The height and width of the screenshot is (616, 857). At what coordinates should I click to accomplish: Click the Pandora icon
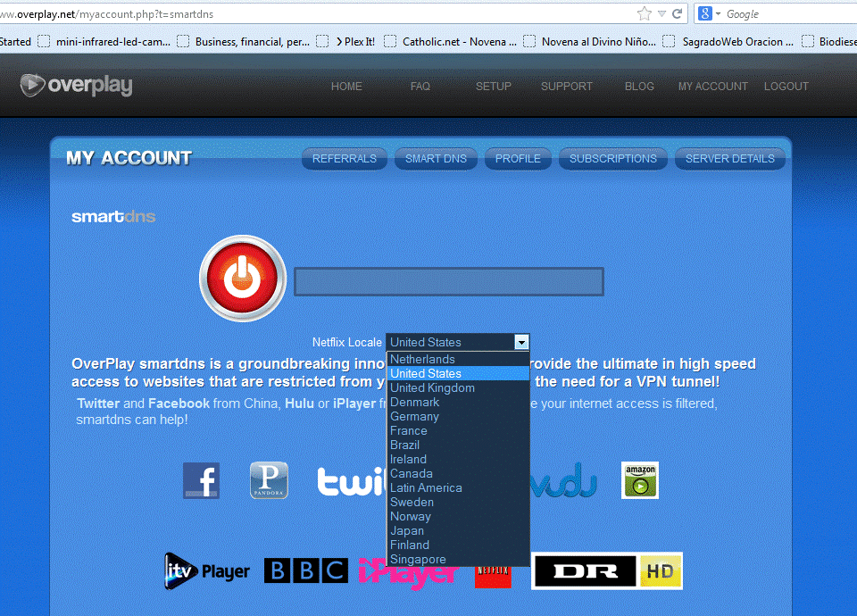(269, 480)
